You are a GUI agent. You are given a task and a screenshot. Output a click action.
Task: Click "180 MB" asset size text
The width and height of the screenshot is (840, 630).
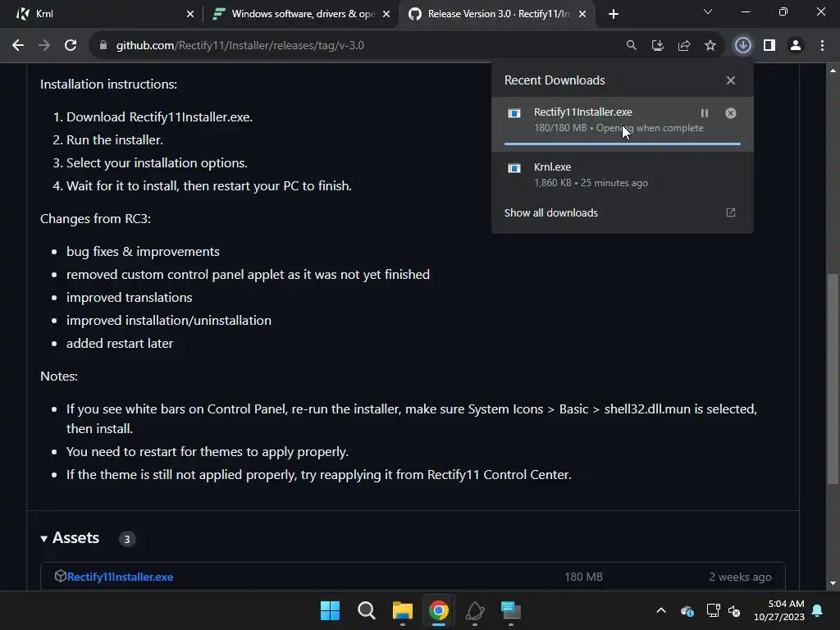pyautogui.click(x=583, y=577)
